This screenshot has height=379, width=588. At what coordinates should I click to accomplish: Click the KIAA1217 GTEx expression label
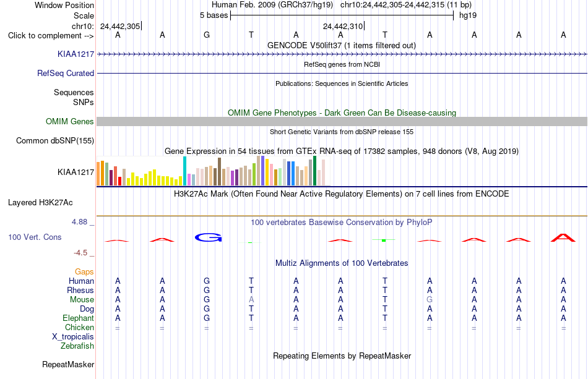click(76, 172)
